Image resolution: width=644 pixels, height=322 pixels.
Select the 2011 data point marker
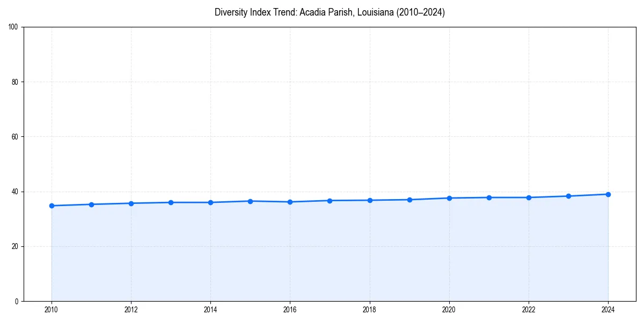pos(91,204)
